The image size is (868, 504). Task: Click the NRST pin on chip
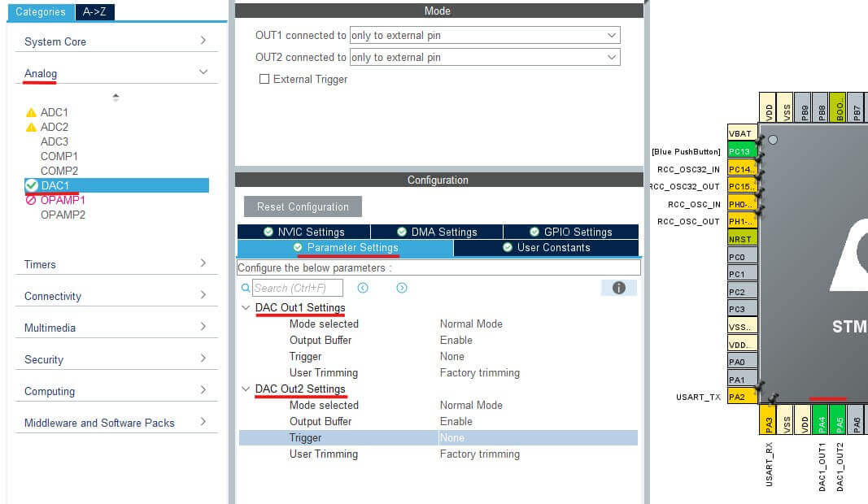coord(742,239)
